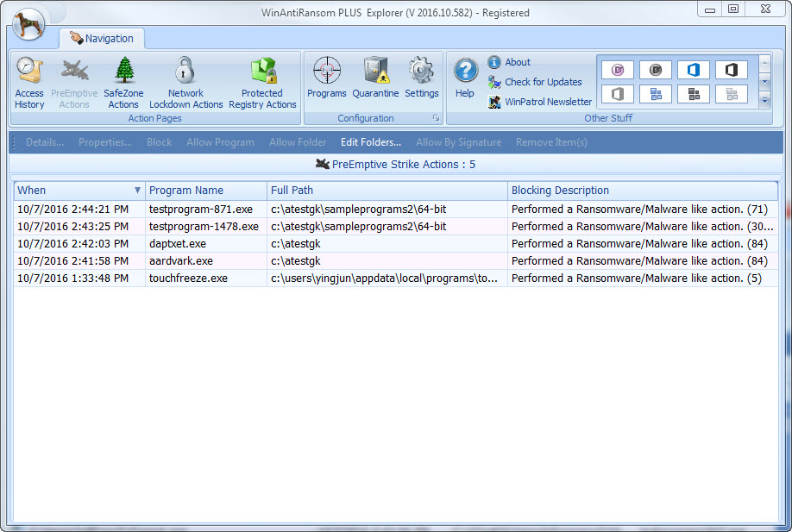792x532 pixels.
Task: Open the SafeZone Actions tree icon
Action: tap(124, 70)
